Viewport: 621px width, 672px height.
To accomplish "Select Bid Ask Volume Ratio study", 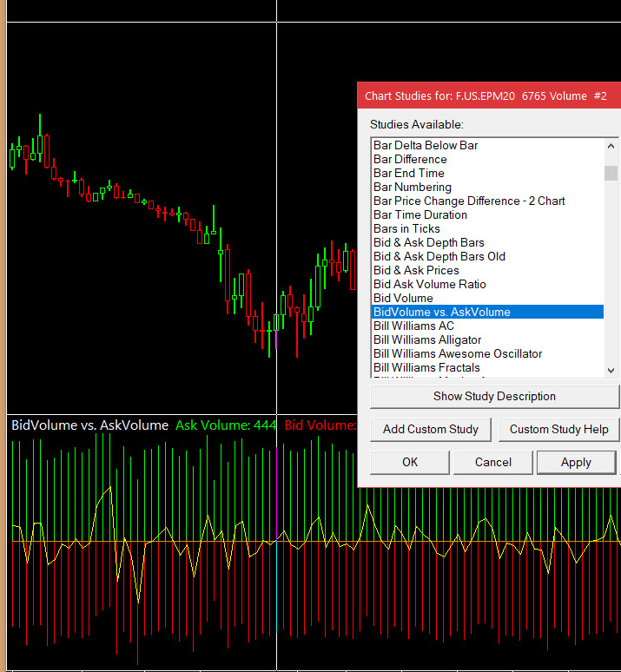I will pos(487,284).
